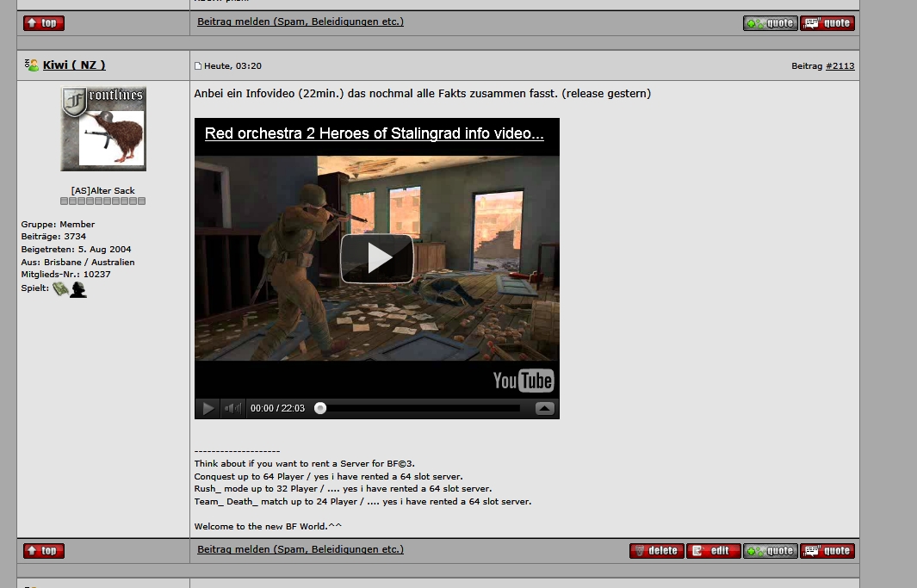Image resolution: width=917 pixels, height=588 pixels.
Task: Mute the video using the speaker icon
Action: pyautogui.click(x=232, y=408)
